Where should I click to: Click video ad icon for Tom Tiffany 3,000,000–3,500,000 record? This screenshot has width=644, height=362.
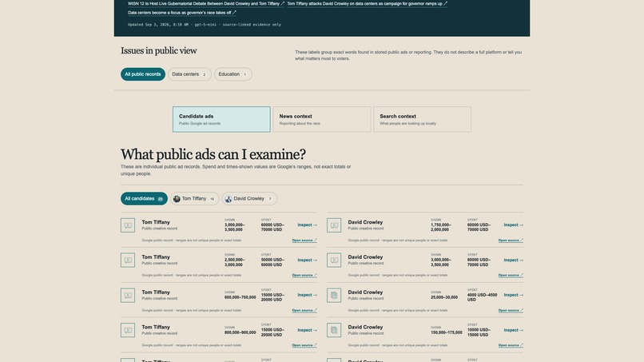[128, 225]
